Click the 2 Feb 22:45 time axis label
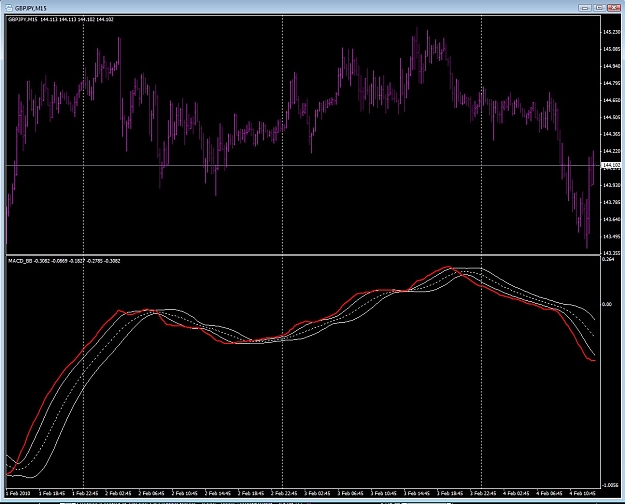Image resolution: width=625 pixels, height=504 pixels. point(284,494)
